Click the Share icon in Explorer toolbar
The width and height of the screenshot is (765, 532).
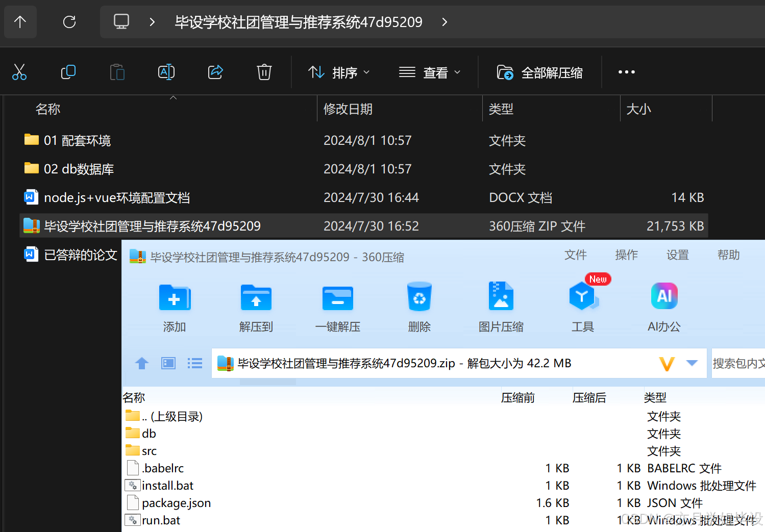point(215,72)
